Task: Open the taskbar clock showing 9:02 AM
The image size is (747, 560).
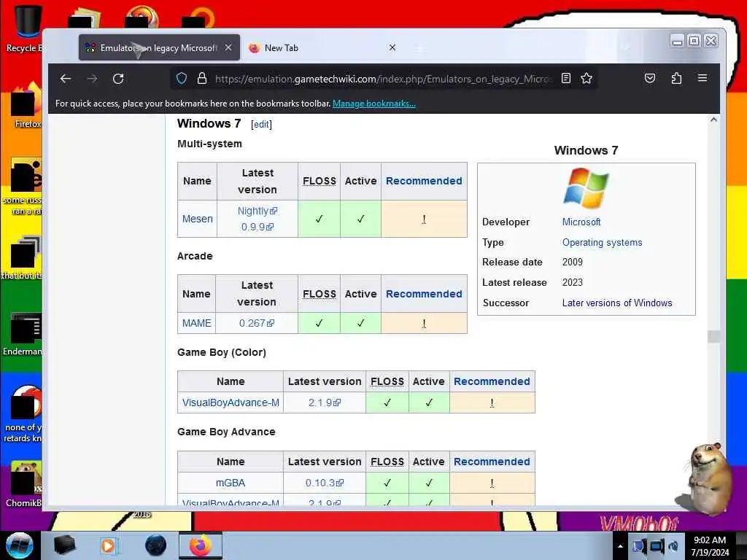Action: coord(710,546)
